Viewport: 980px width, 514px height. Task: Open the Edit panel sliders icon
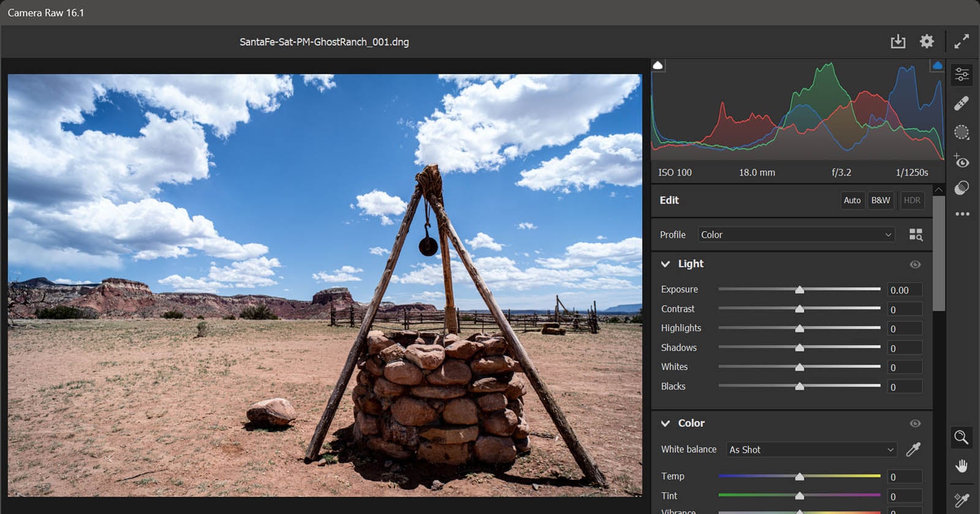(962, 75)
